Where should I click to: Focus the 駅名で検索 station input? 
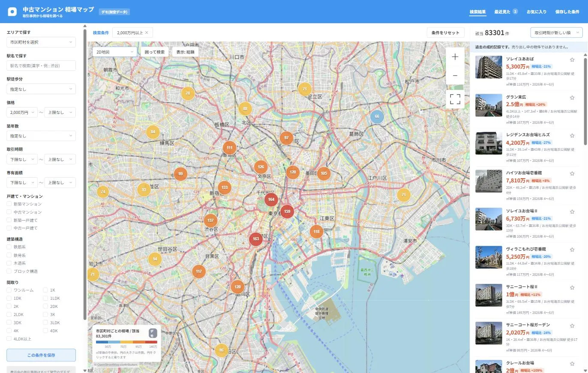point(41,66)
